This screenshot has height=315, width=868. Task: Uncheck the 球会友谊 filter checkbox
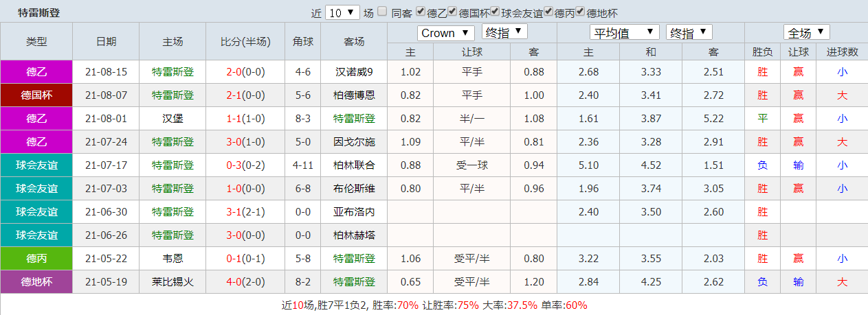(496, 12)
